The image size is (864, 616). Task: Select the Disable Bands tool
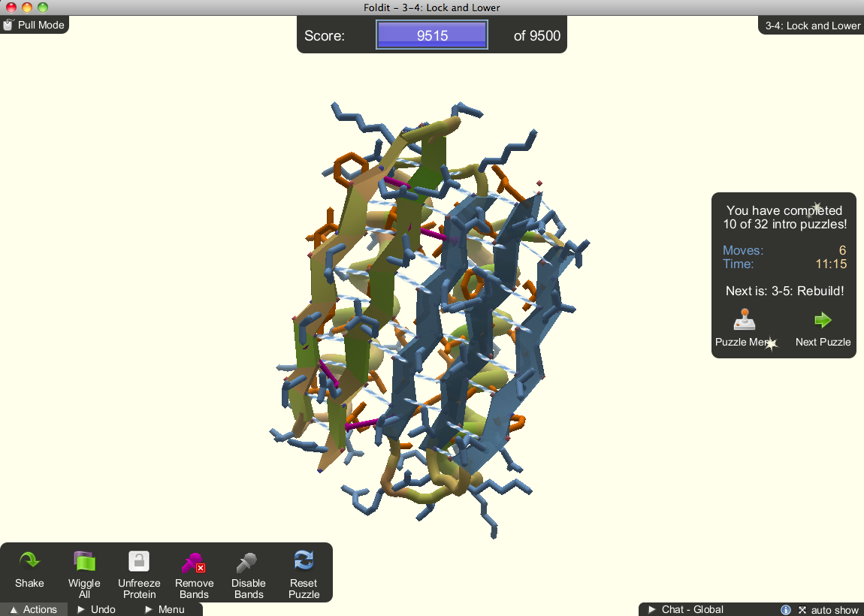(x=249, y=560)
